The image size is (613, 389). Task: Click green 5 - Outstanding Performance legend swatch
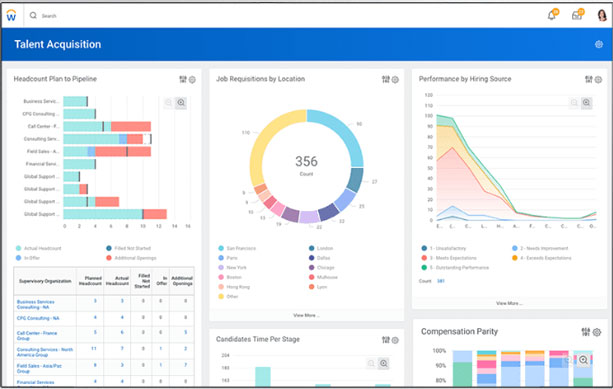(424, 267)
